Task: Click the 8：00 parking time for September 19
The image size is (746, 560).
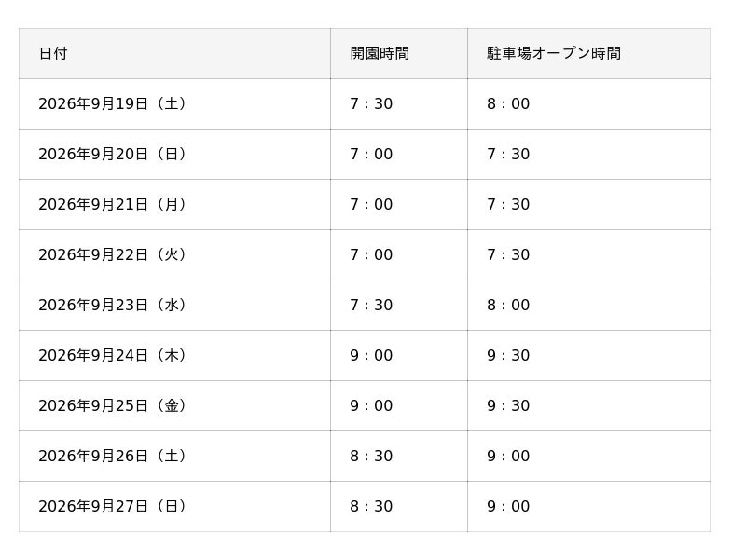Action: tap(508, 103)
